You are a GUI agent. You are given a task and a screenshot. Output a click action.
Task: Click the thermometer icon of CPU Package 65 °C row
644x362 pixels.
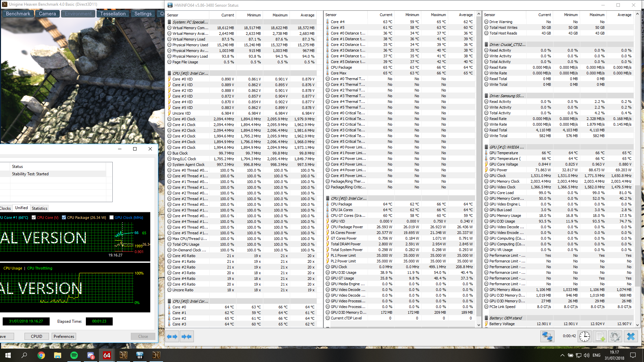click(328, 67)
